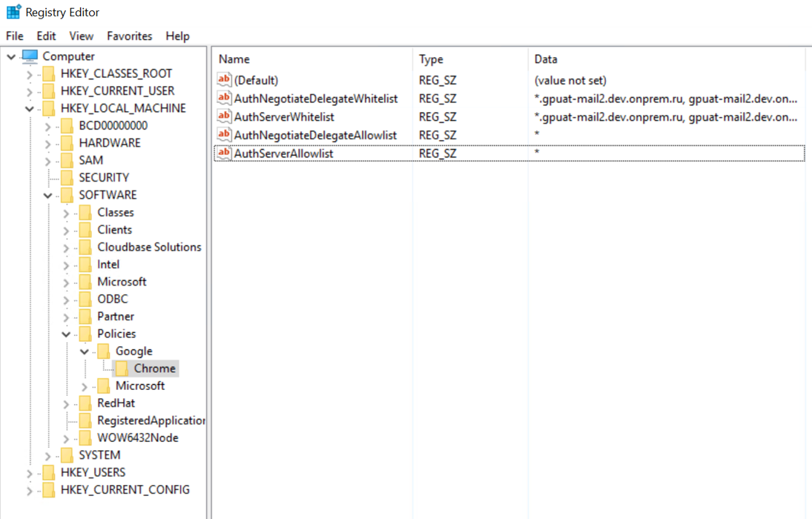
Task: Click the AuthServerAllowlist string value icon
Action: [x=224, y=153]
